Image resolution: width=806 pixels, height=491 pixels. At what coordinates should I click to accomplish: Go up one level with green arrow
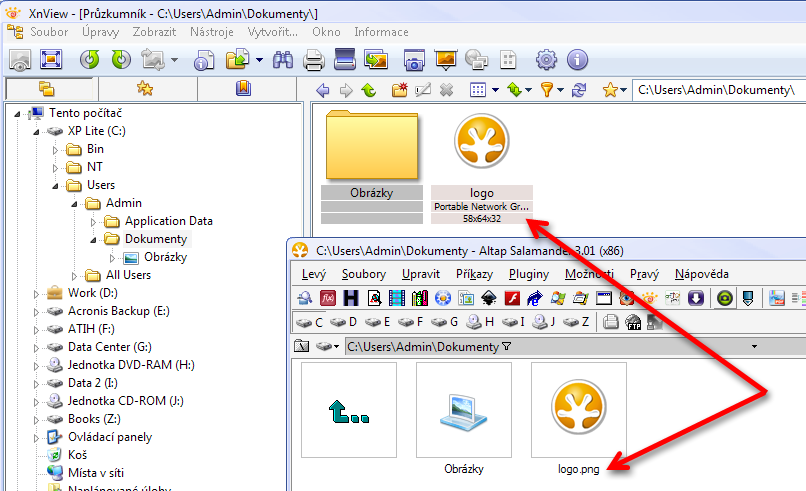coord(369,90)
